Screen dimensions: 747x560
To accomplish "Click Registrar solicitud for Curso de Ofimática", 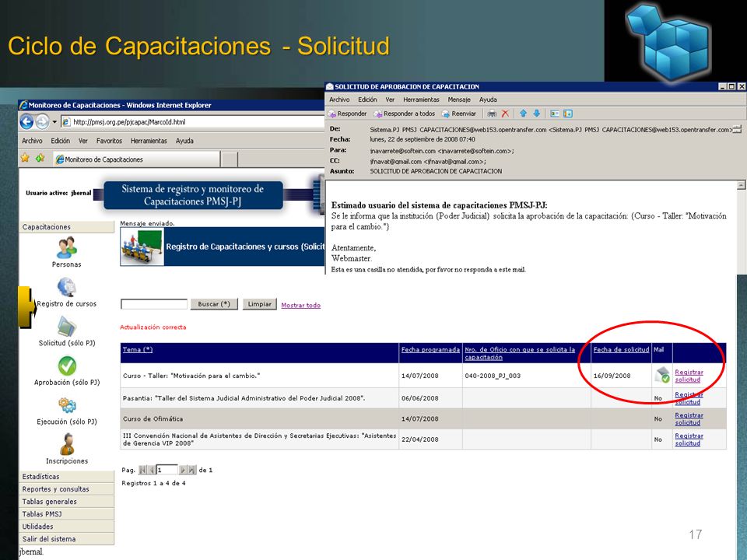I will [x=689, y=418].
